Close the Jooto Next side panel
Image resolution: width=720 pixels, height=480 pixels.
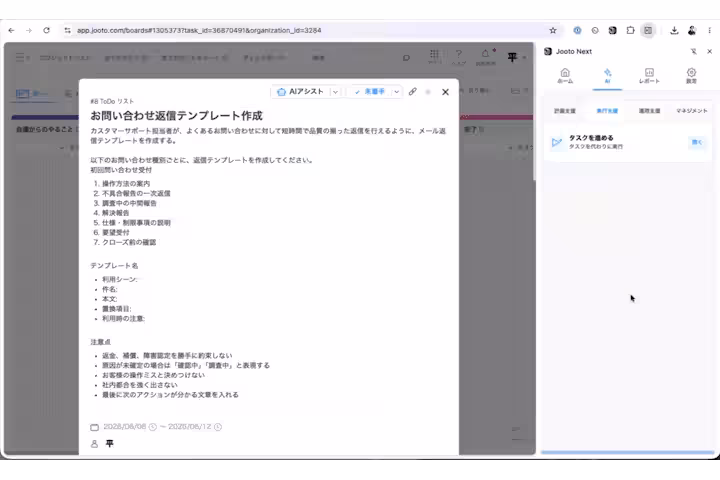point(709,51)
